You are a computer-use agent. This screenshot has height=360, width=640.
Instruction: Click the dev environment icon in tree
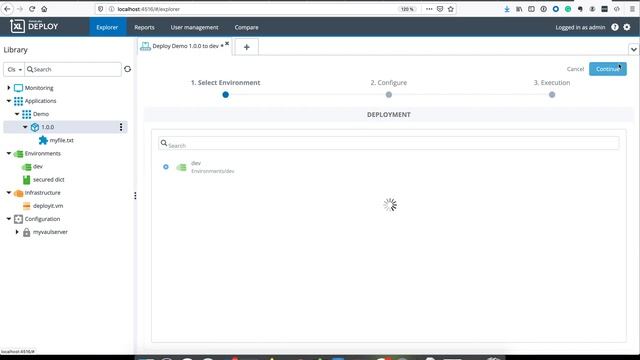(27, 167)
